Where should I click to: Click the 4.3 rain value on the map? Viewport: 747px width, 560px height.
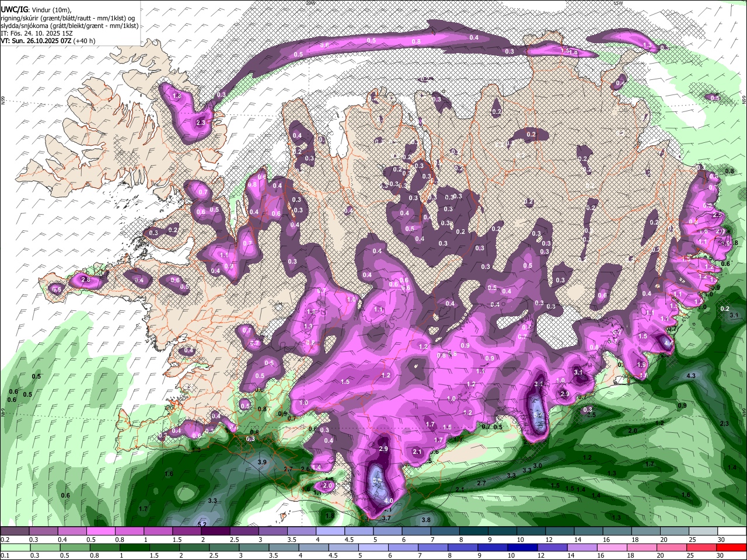(691, 376)
